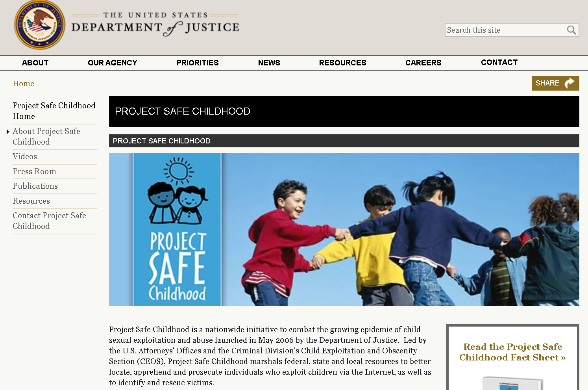The width and height of the screenshot is (588, 390).
Task: Visit the Press Room page
Action: pyautogui.click(x=34, y=171)
